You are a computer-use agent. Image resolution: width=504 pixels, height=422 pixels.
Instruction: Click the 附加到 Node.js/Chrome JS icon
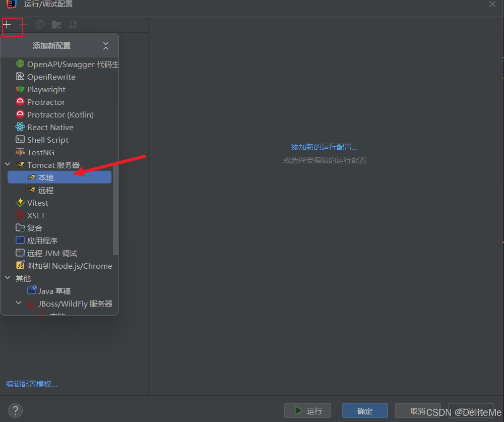coord(20,265)
